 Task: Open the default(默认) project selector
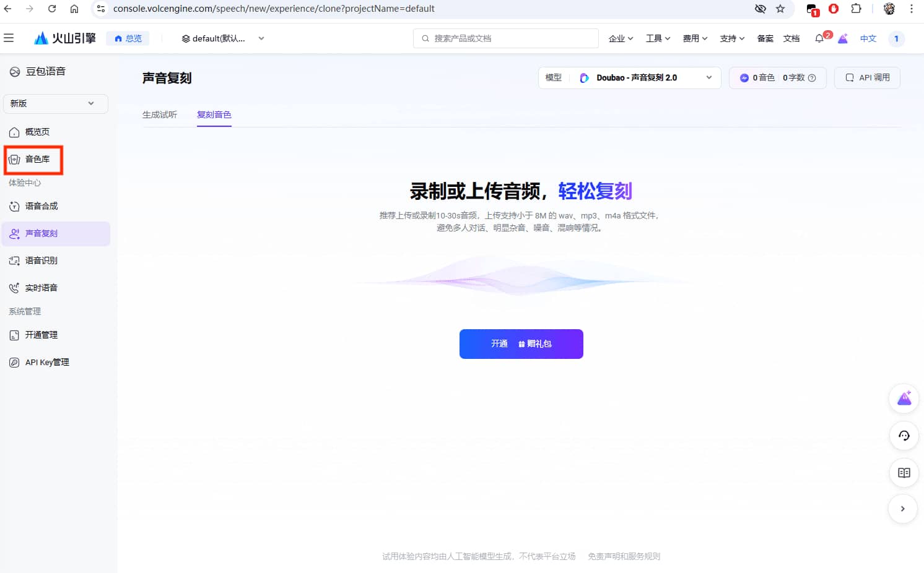pos(221,38)
